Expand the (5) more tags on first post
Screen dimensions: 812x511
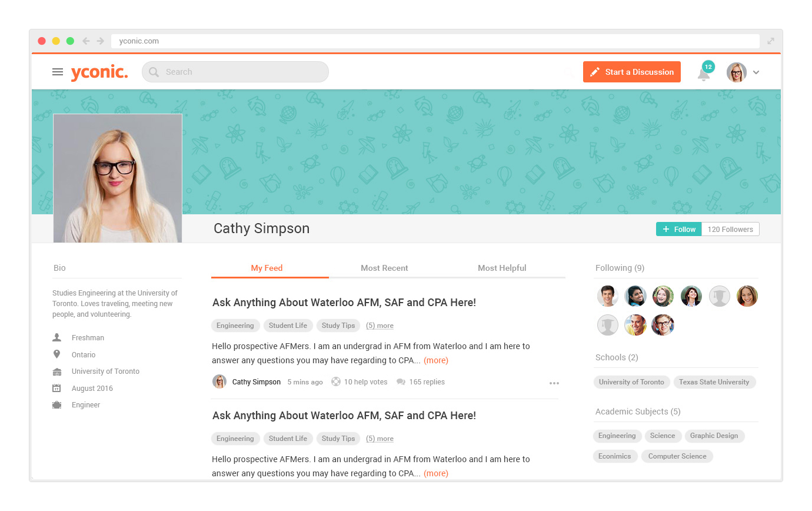coord(380,326)
